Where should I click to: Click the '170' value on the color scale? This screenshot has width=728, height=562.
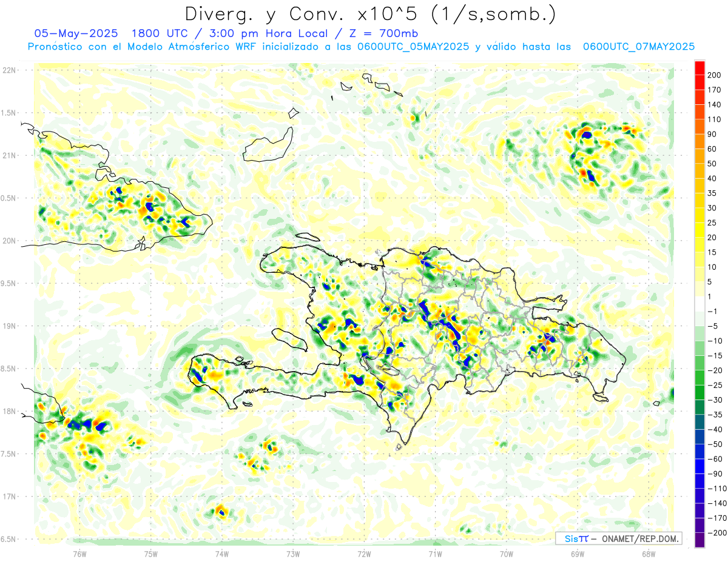coord(715,90)
